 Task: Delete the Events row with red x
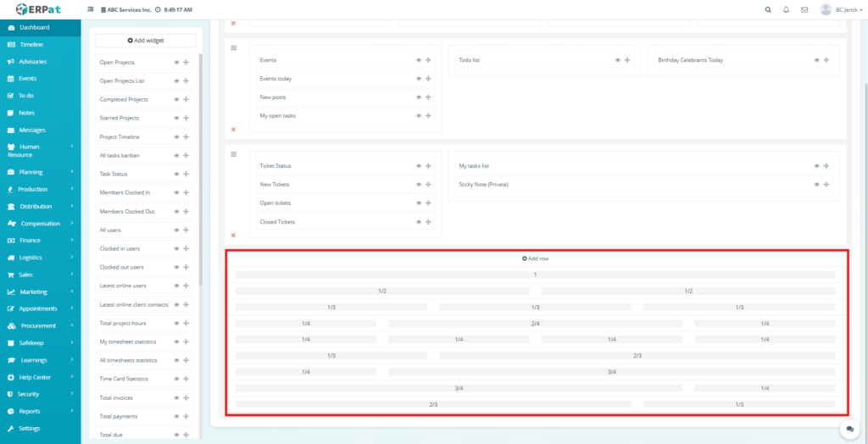click(233, 129)
